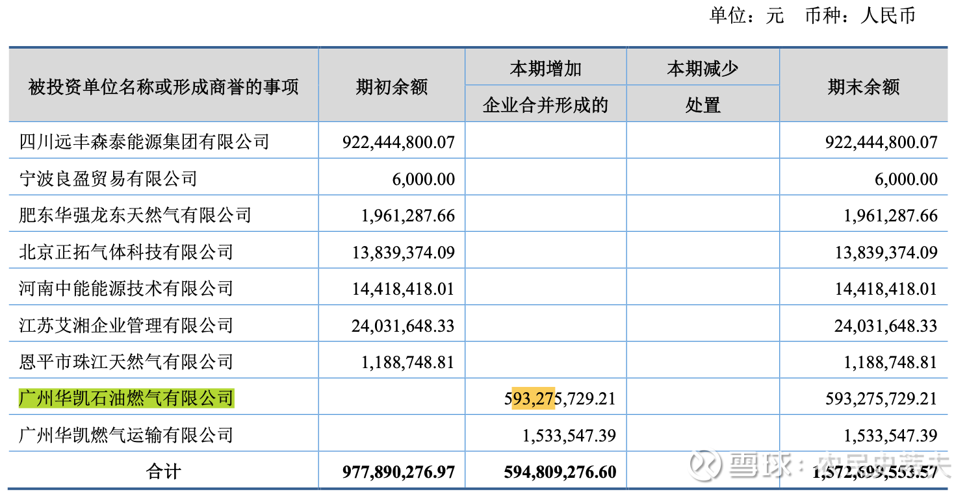Viewport: 980px width, 496px height.
Task: Click 593,275,729.21 in the 期末余额 column
Action: coord(881,398)
